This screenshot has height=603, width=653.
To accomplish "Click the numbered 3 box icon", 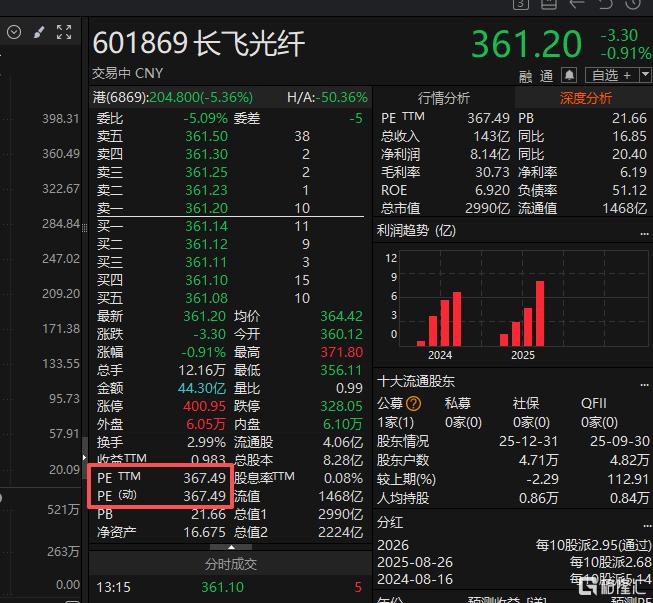I will [521, 4].
